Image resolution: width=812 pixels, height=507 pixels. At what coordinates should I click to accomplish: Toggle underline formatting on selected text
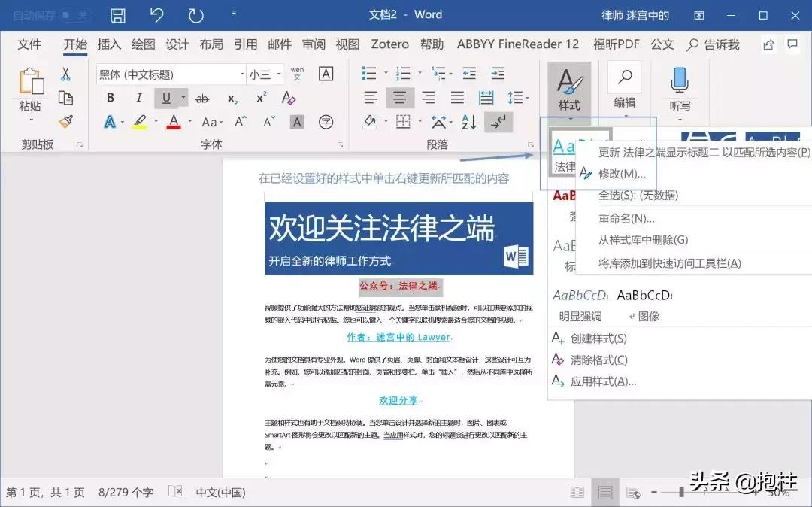(x=165, y=98)
